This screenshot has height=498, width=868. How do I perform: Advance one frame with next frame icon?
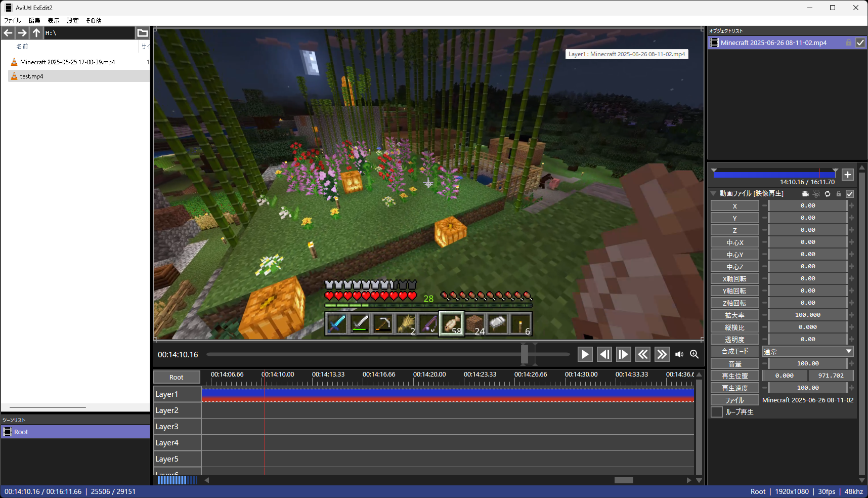click(x=623, y=354)
